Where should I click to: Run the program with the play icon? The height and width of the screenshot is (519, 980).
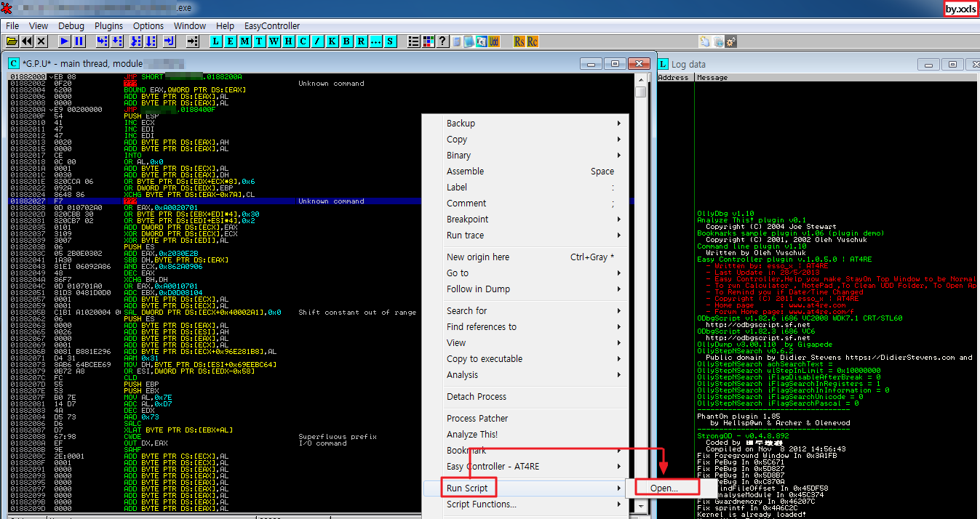65,41
